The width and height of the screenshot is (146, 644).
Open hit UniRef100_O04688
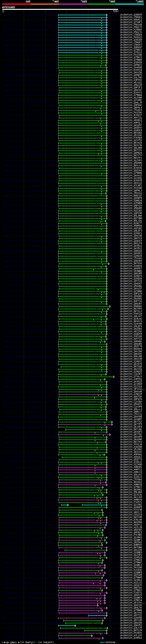click(131, 67)
